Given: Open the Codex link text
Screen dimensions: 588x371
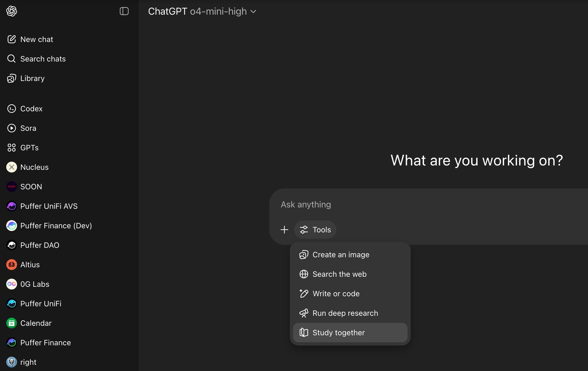Looking at the screenshot, I should pos(31,109).
